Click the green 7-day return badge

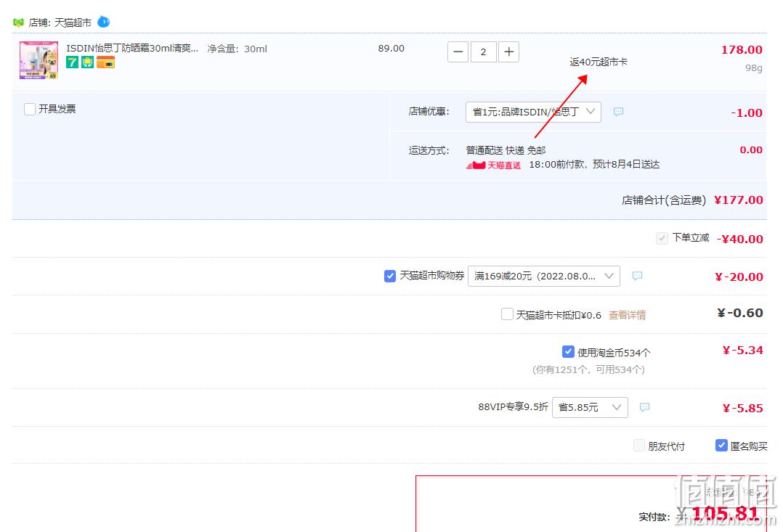click(73, 62)
